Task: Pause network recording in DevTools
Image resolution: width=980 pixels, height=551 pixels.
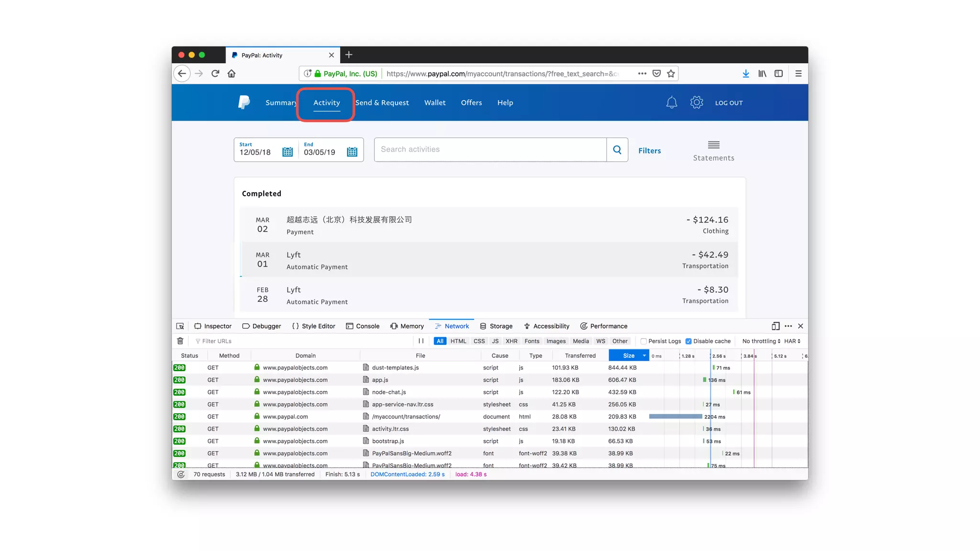Action: tap(421, 341)
